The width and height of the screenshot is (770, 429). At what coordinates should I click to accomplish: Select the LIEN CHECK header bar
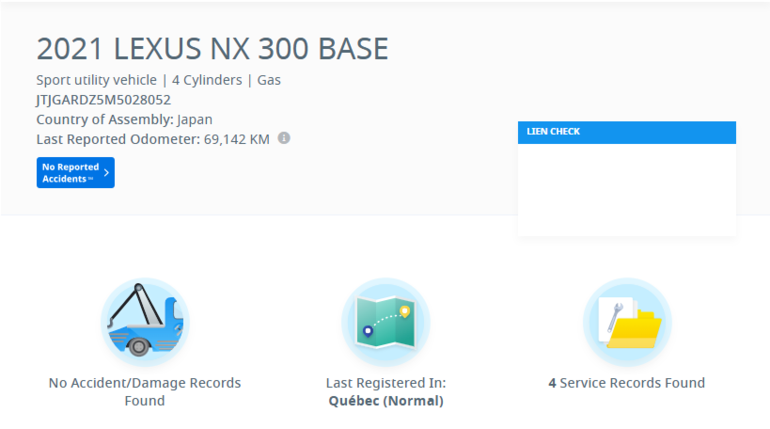pos(626,131)
